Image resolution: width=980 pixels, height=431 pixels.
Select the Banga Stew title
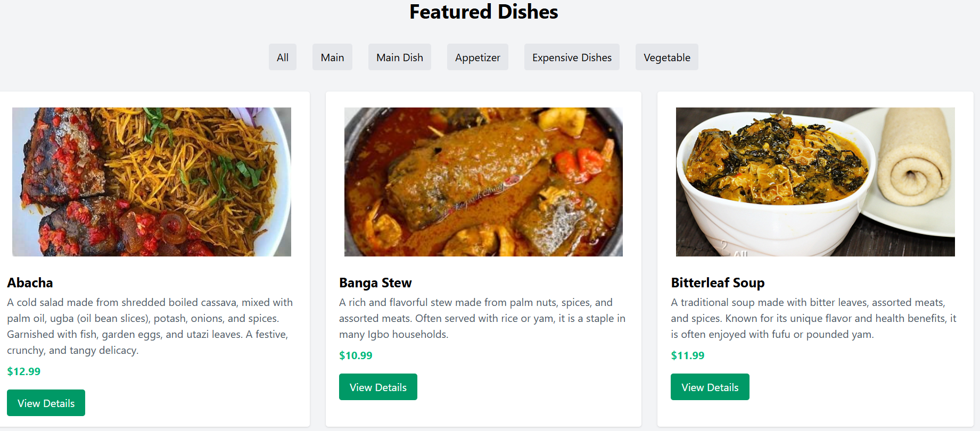375,283
